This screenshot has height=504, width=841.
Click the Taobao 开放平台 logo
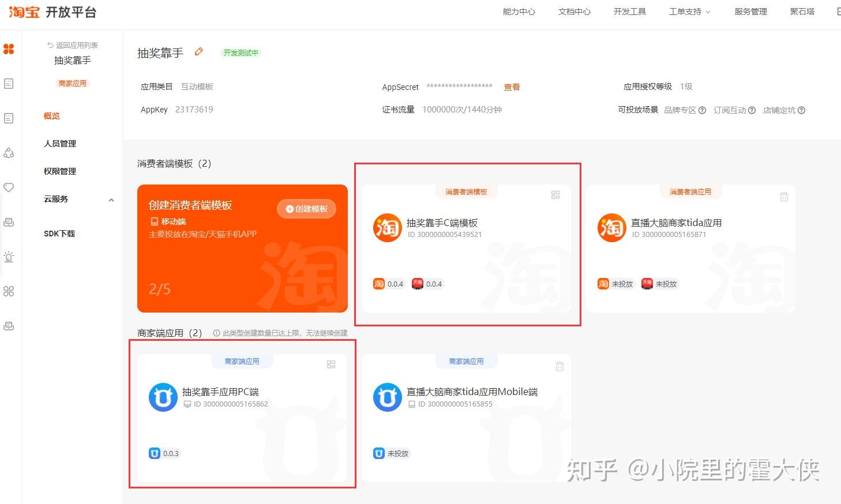[52, 12]
